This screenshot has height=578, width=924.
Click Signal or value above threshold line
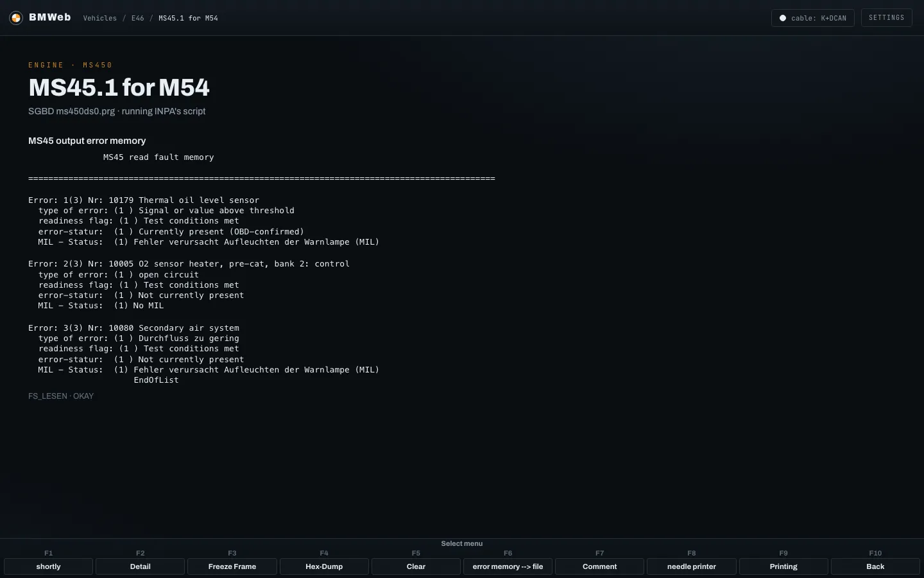click(166, 211)
